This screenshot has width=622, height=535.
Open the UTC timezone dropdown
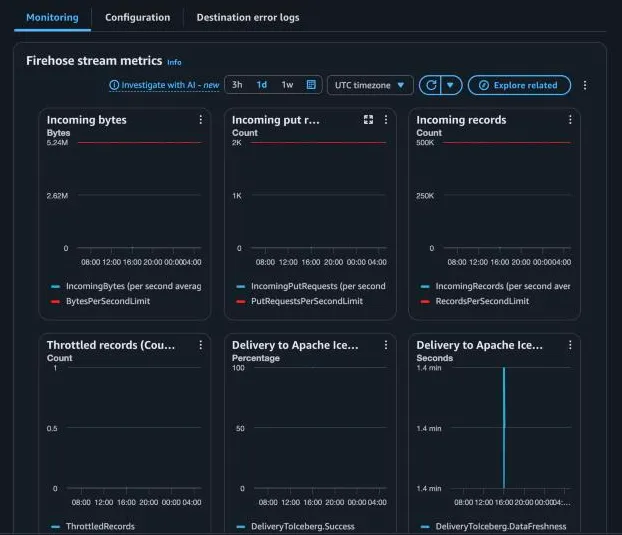point(370,85)
